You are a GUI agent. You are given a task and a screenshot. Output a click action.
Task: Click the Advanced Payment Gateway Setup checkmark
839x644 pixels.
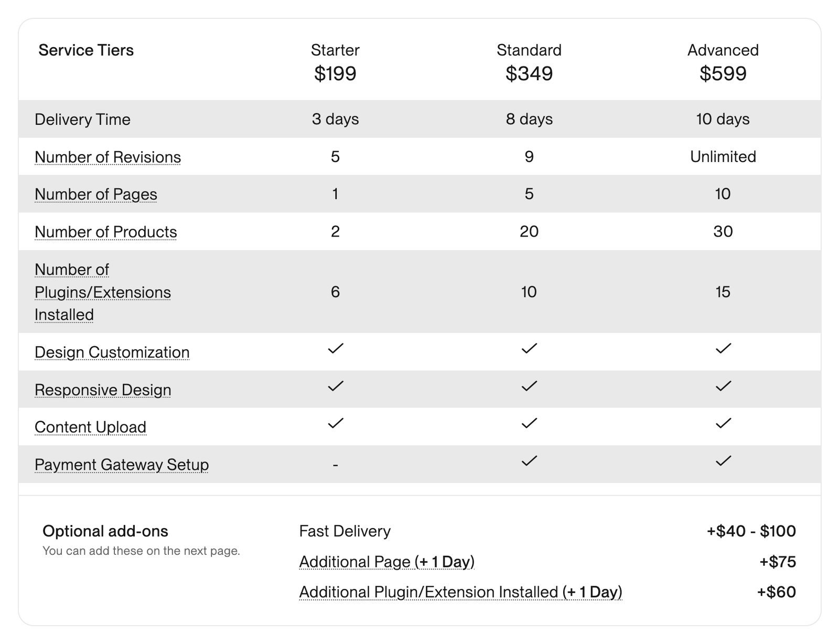pos(723,461)
